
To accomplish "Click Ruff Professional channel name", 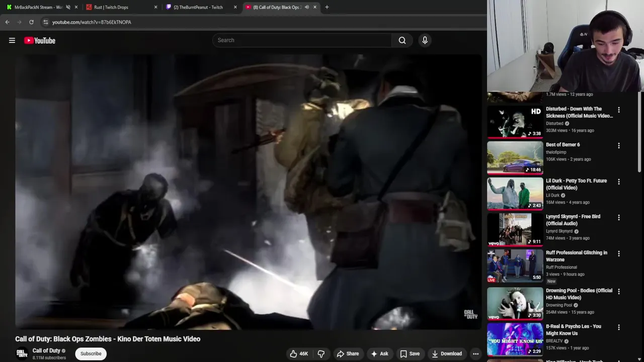I will click(561, 267).
